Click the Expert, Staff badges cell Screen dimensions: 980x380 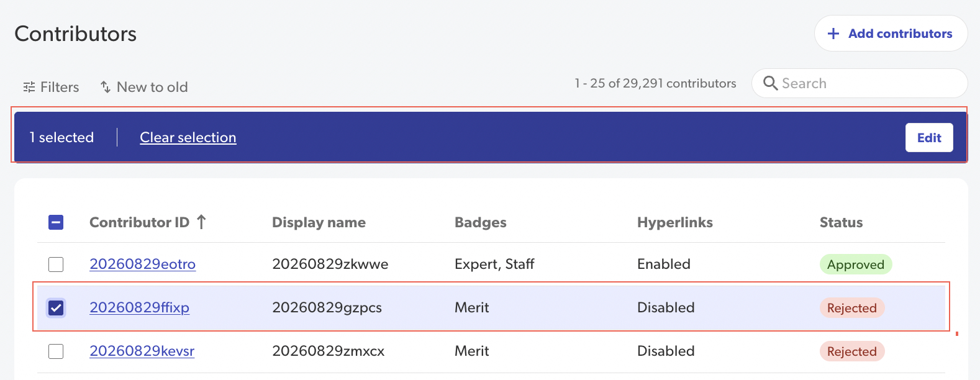coord(494,264)
